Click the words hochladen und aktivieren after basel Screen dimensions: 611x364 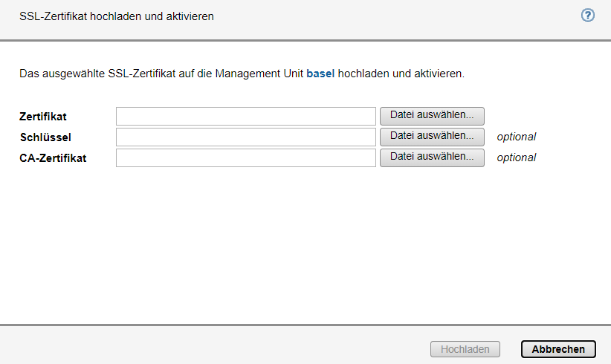coord(400,74)
